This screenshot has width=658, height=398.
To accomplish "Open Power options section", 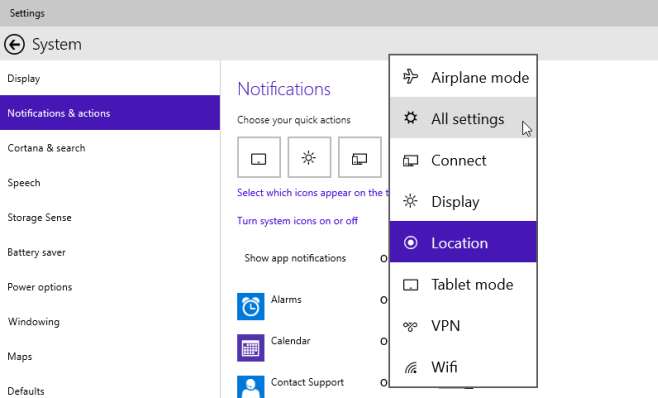I will click(110, 287).
